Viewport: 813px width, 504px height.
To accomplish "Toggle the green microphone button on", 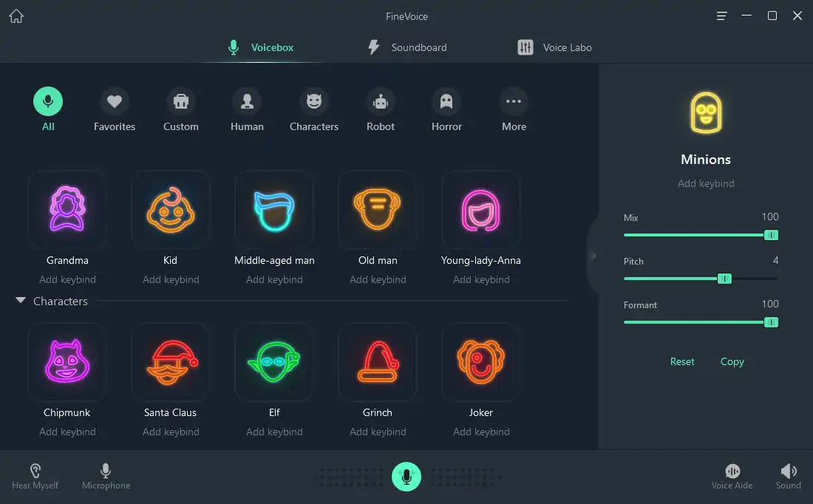I will pyautogui.click(x=406, y=477).
